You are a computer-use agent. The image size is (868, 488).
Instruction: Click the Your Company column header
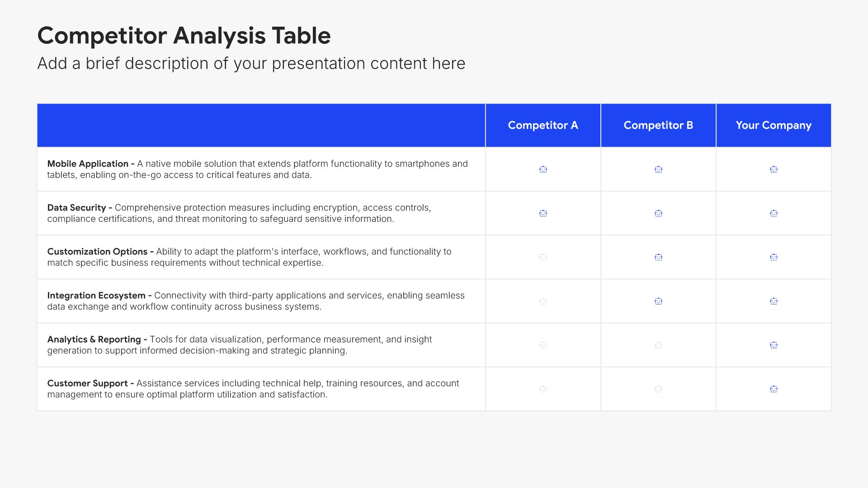[x=774, y=125]
